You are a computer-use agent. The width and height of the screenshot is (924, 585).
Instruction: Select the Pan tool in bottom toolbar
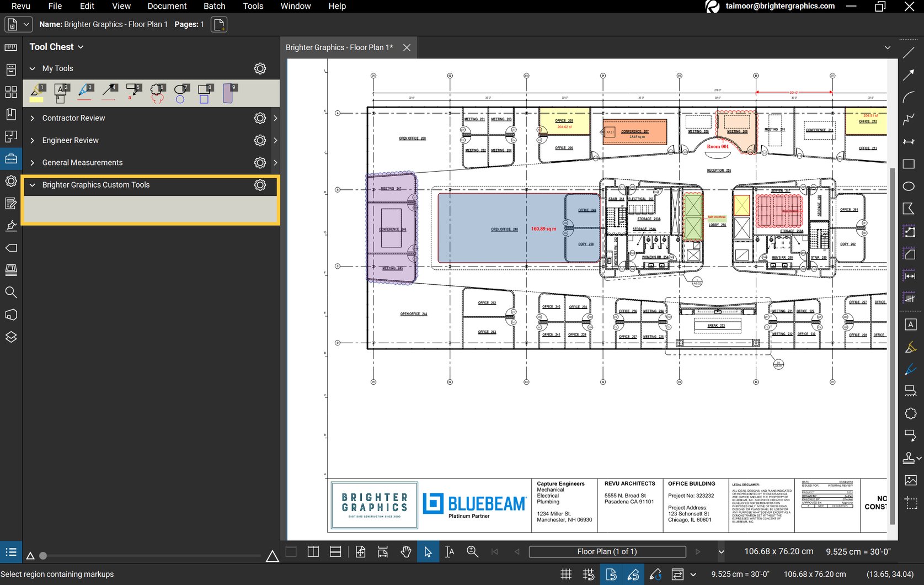tap(406, 551)
